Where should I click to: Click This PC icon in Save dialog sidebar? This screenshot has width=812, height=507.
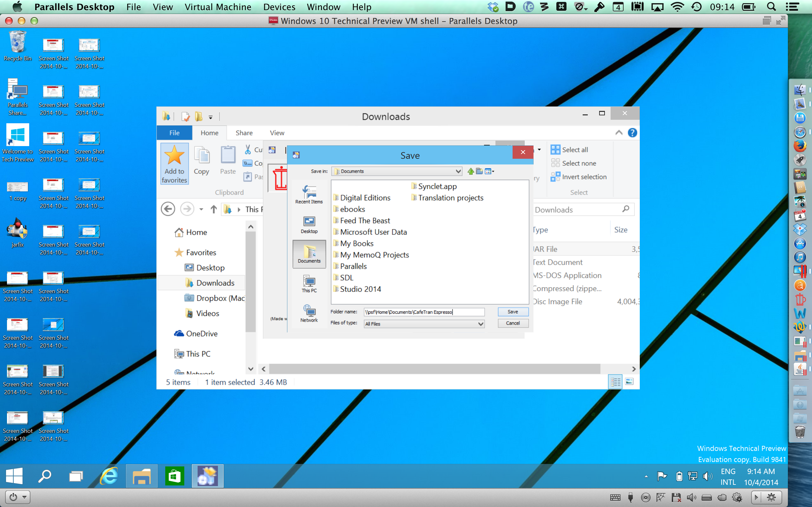309,284
